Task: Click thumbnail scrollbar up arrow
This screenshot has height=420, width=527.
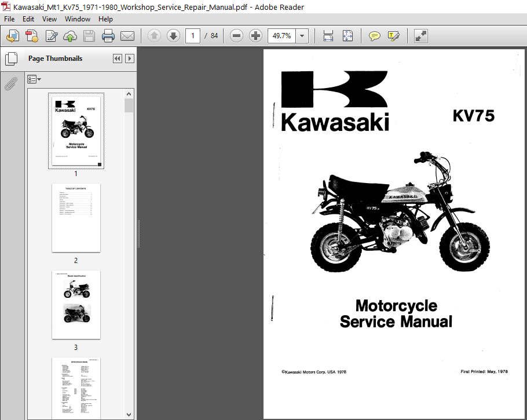Action: tap(129, 94)
